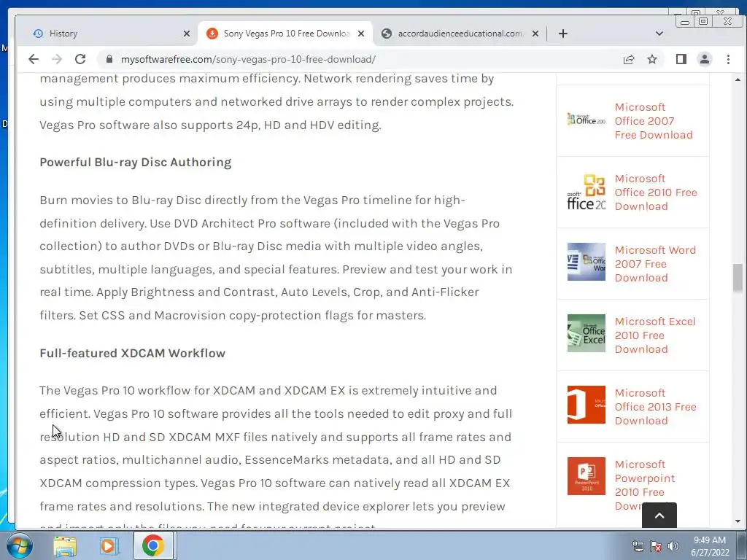
Task: Open the Chrome profile avatar
Action: 705,59
